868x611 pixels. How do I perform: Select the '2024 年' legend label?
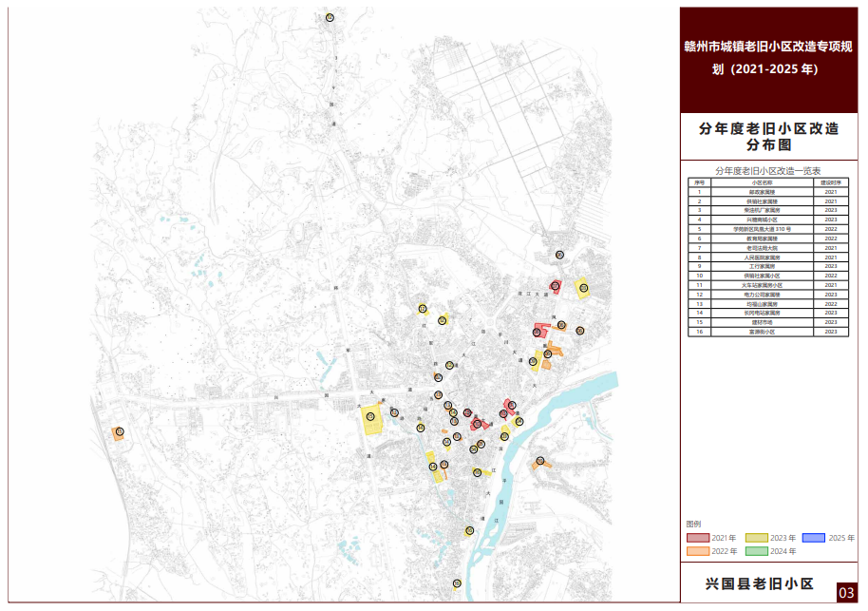point(783,551)
